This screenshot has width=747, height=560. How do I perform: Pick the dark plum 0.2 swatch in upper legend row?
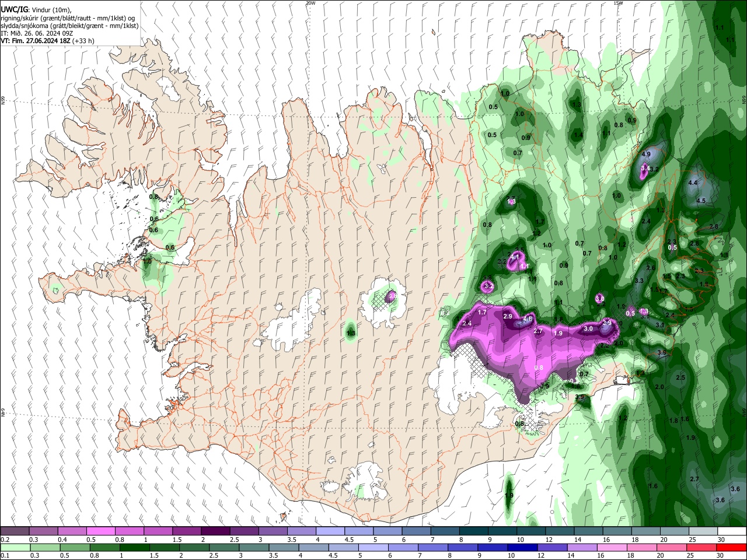(15, 531)
